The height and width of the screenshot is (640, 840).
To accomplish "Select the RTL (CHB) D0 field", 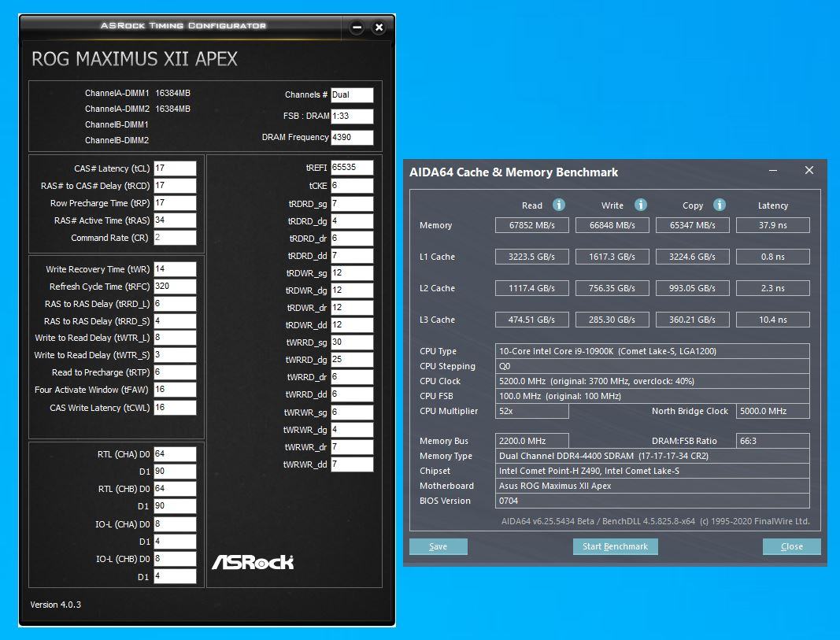I will pyautogui.click(x=176, y=488).
